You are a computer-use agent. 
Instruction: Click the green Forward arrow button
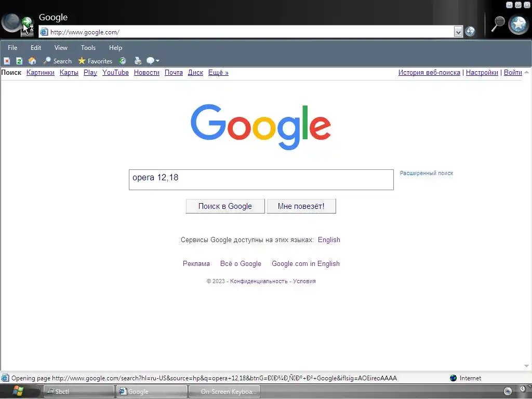point(27,22)
